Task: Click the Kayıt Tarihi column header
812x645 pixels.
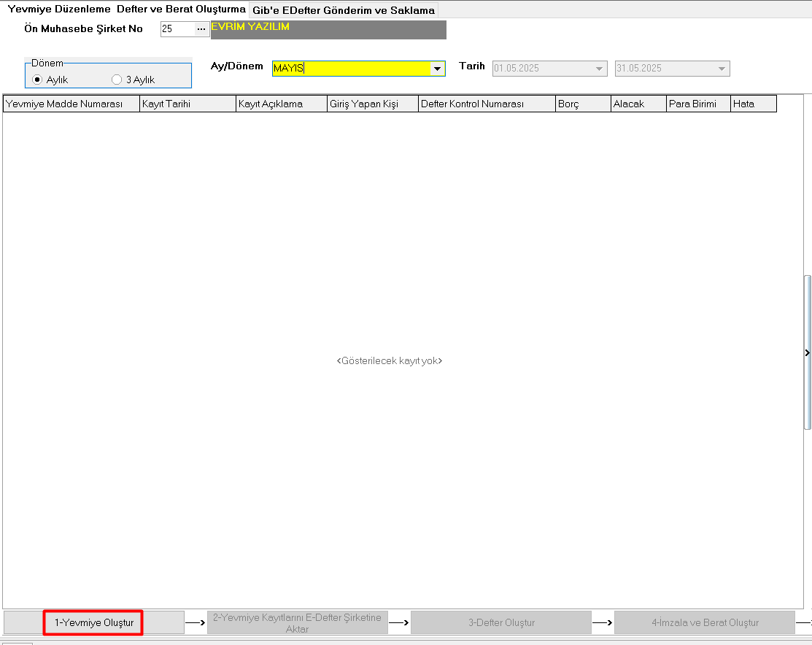Action: pyautogui.click(x=187, y=104)
